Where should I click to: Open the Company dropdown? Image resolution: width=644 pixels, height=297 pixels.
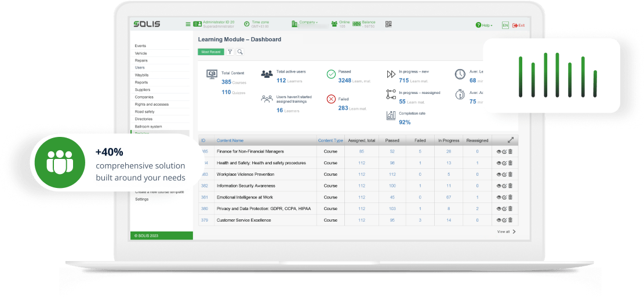click(308, 22)
